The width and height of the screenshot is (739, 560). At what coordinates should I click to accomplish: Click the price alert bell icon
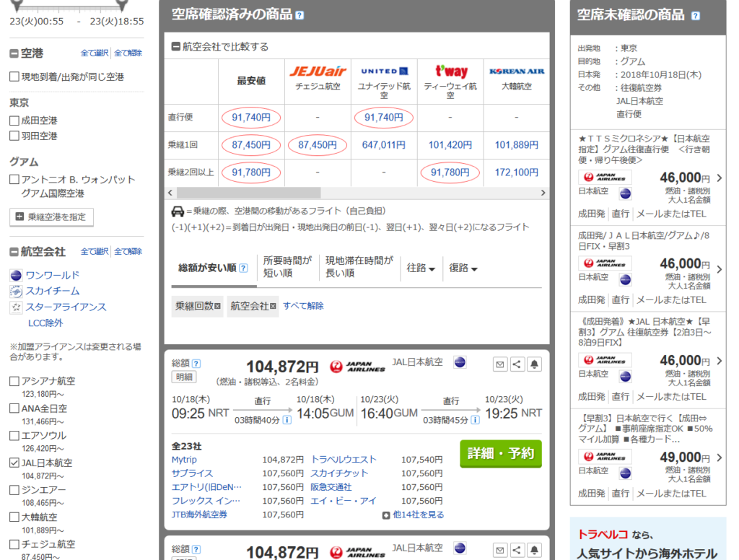click(535, 364)
